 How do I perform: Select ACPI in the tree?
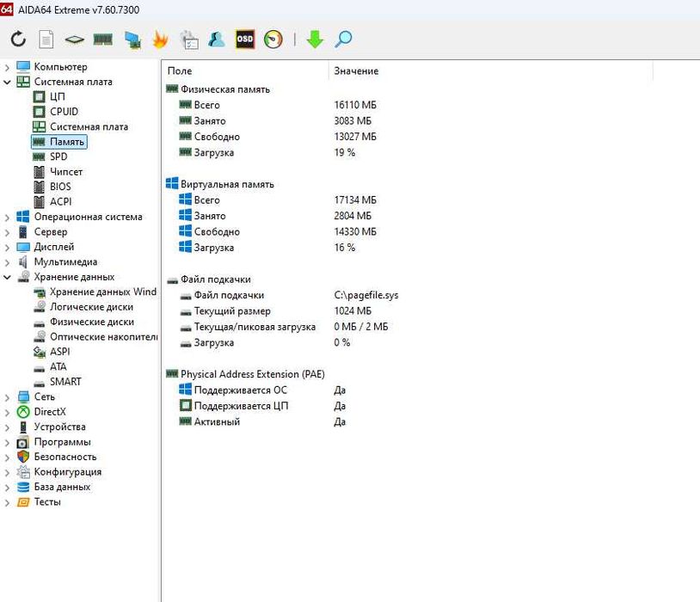[x=61, y=201]
